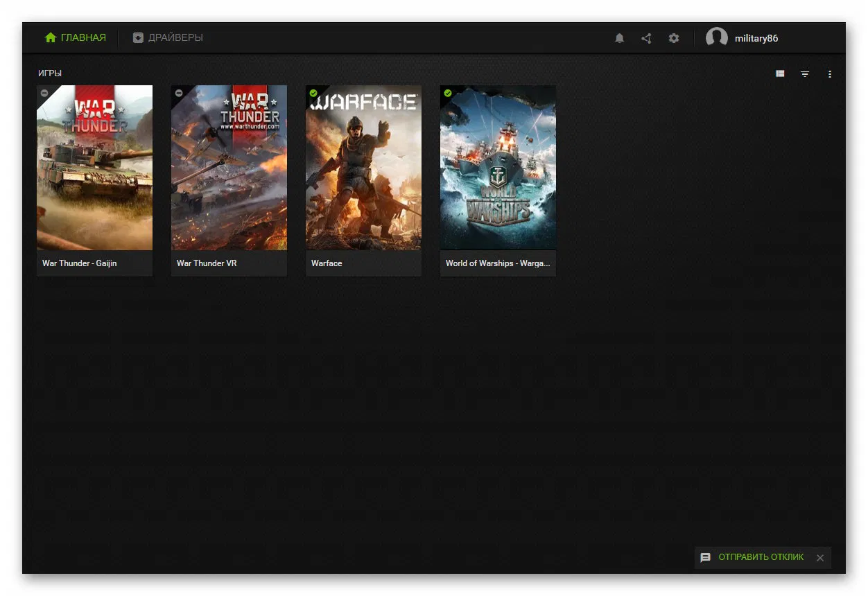Image resolution: width=868 pixels, height=596 pixels.
Task: Click not-optimized badge on War Thunder - Gaijin
Action: pos(44,93)
